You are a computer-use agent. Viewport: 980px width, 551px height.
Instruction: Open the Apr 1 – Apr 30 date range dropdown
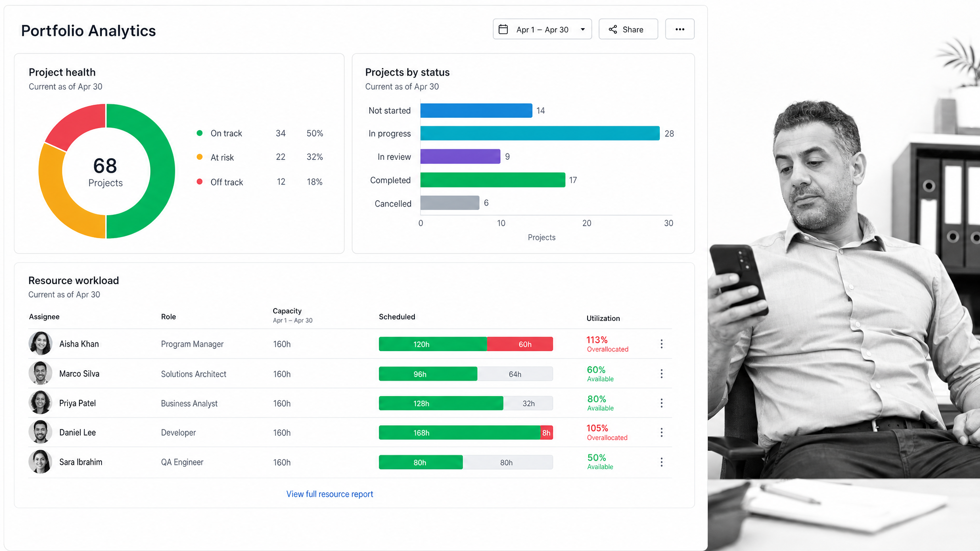point(542,29)
